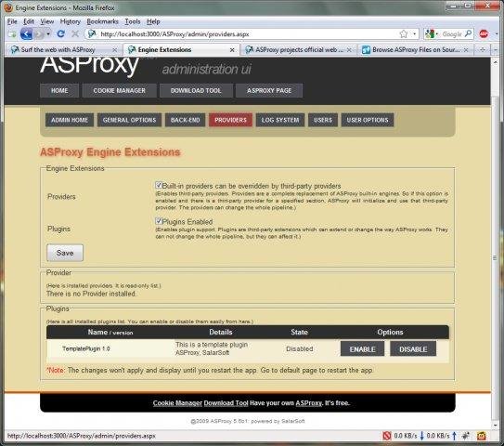Viewport: 504px width, 446px height.
Task: Click the download speed down arrow icon
Action: click(x=421, y=436)
